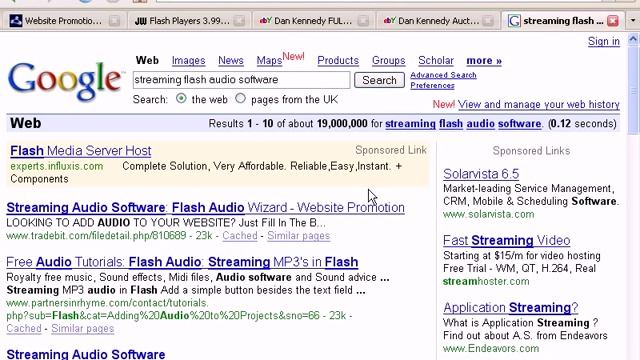Open 'Free Audio Tutorials: Flash Audio' result
The image size is (640, 360).
[x=182, y=262]
